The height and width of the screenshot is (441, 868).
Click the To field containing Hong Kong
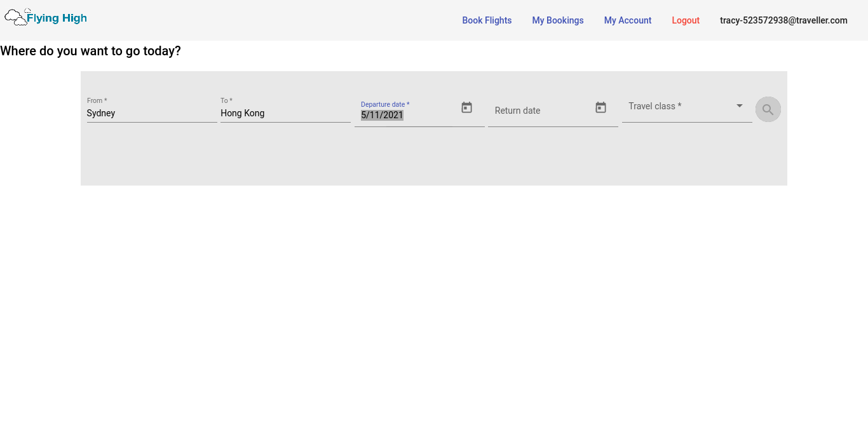point(285,113)
